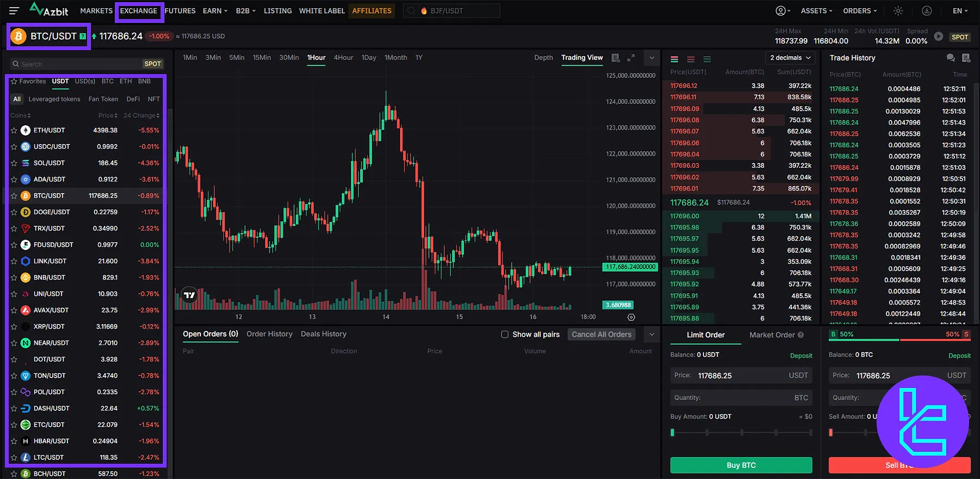Screen dimensions: 980x479
Task: Favorite the DOGE/USDT pair star
Action: click(14, 212)
